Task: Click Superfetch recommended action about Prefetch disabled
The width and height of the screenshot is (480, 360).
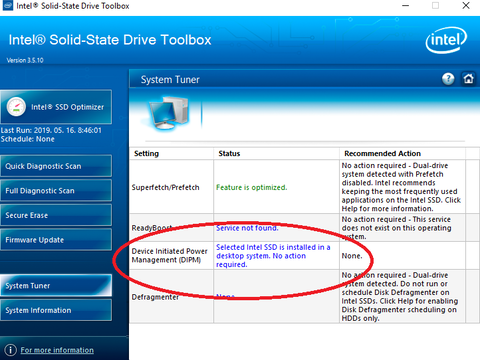Action: tap(401, 187)
